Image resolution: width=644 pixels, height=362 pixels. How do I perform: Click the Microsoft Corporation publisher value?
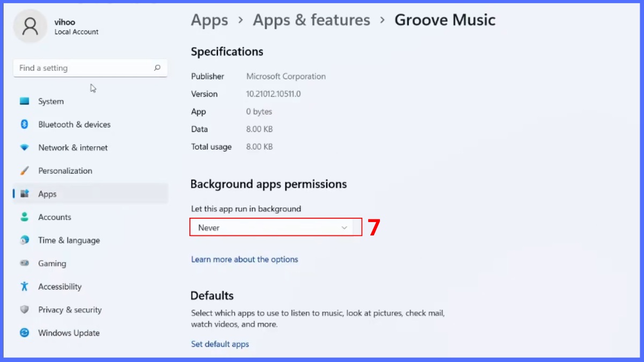coord(286,76)
